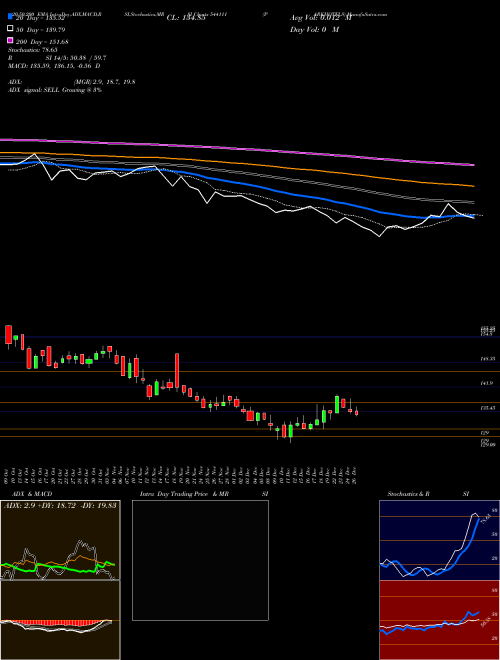Click the MACD values line in the header
The height and width of the screenshot is (660, 500).
pos(54,66)
